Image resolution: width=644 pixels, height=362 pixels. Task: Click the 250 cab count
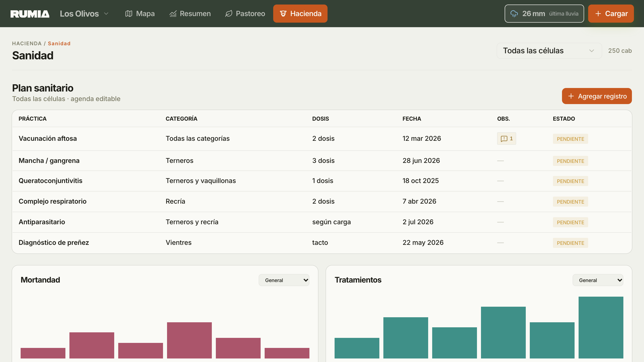pyautogui.click(x=620, y=51)
